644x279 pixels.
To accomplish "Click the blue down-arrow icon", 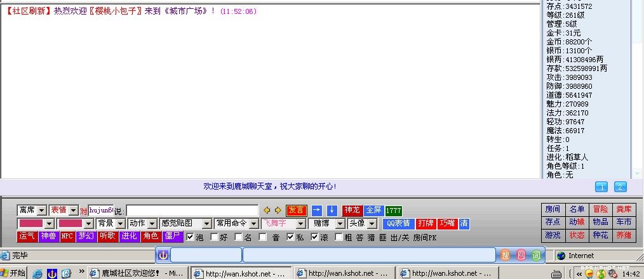I will [x=332, y=211].
